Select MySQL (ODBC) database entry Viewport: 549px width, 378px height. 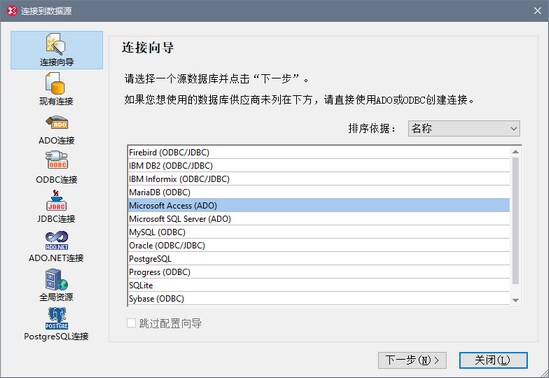tap(319, 232)
